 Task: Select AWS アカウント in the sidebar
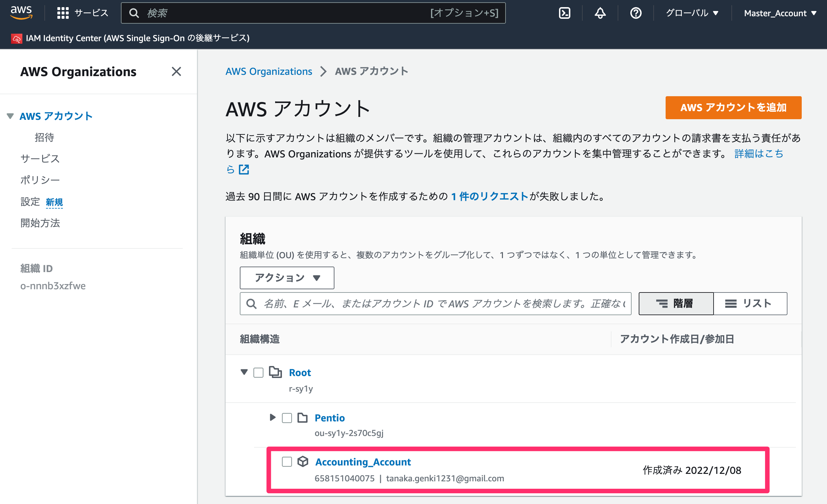point(56,116)
